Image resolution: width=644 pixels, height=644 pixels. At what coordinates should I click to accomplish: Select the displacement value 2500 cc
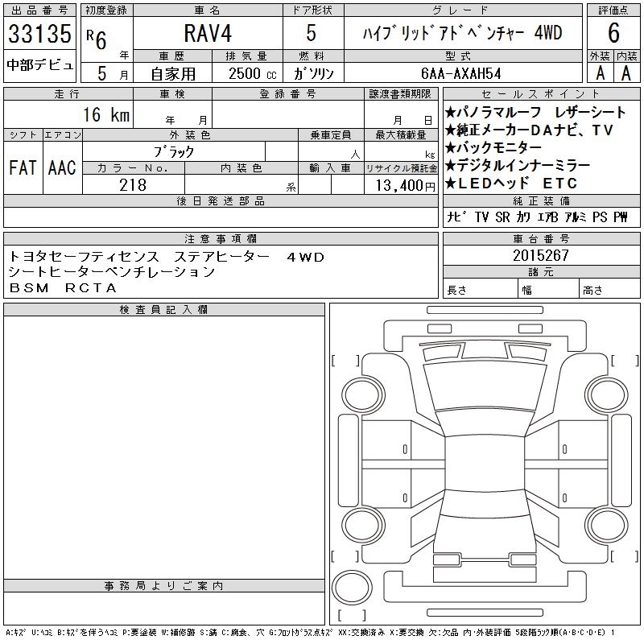pos(252,74)
